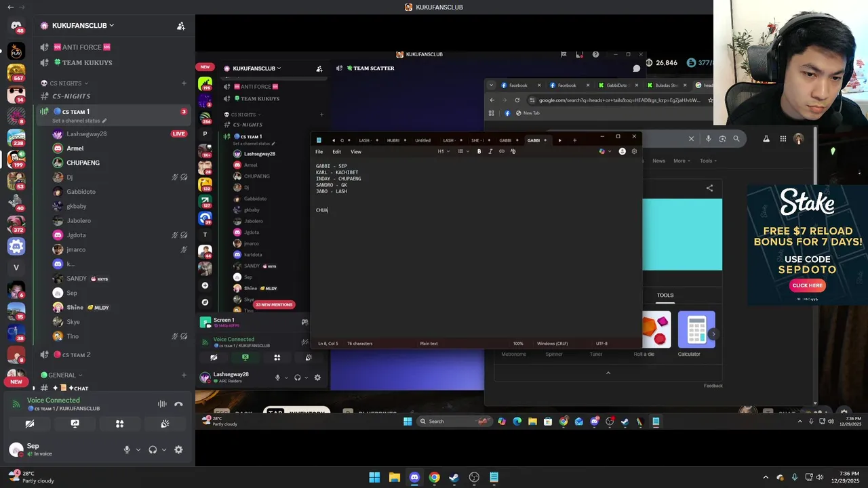This screenshot has width=868, height=488.
Task: Disconnect from voice with the hang-up icon
Action: pos(178,404)
